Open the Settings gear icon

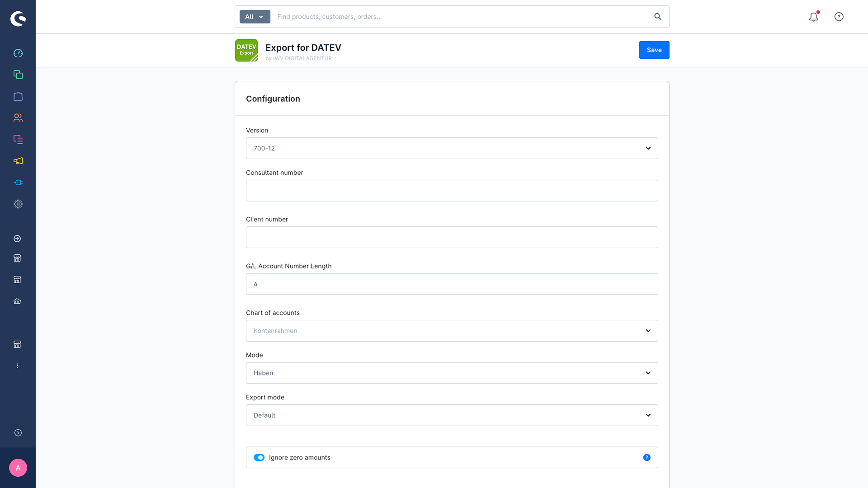pos(18,204)
